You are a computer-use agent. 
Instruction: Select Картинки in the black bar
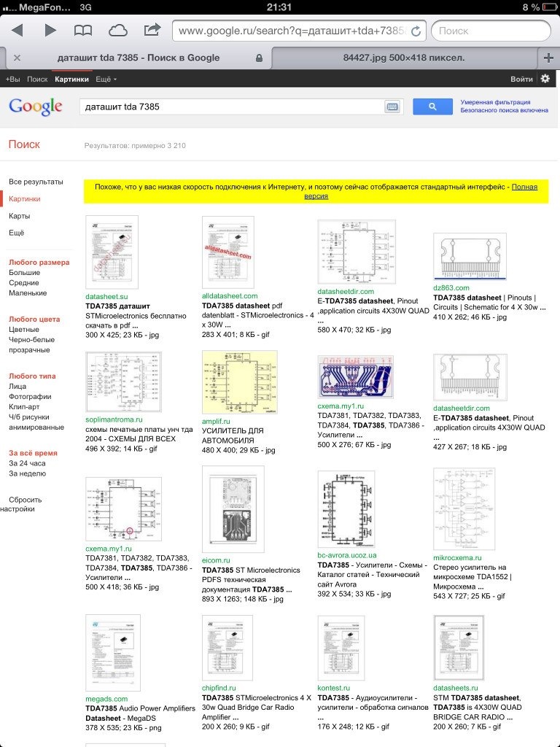click(71, 79)
